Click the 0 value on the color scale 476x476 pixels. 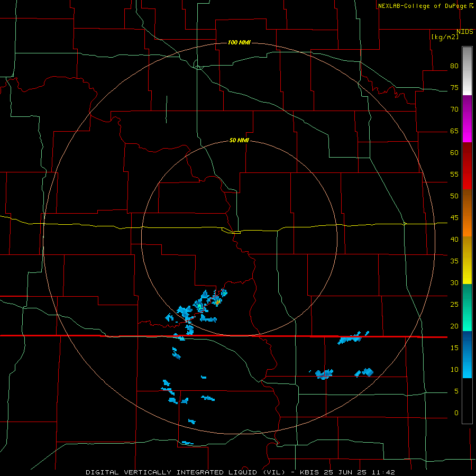pyautogui.click(x=456, y=413)
